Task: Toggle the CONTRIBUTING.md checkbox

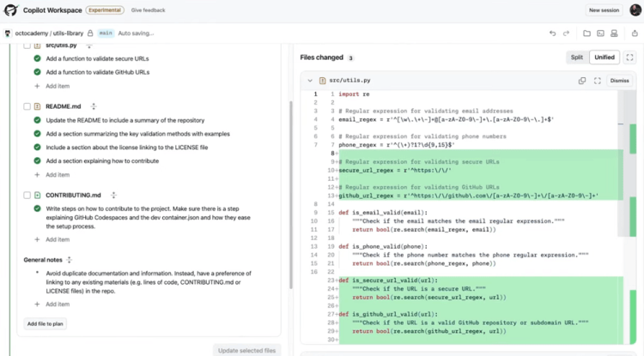Action: click(27, 196)
